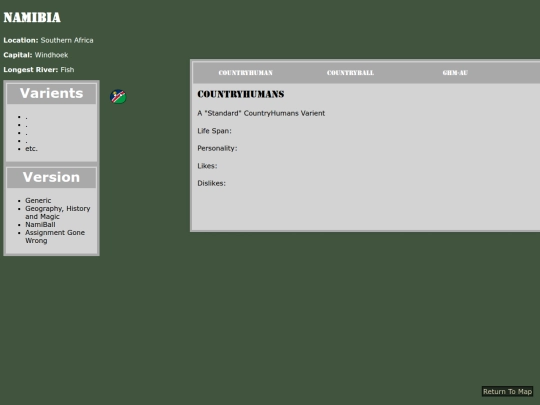Click the Version panel header
Viewport: 540px width, 405px height.
pos(51,177)
